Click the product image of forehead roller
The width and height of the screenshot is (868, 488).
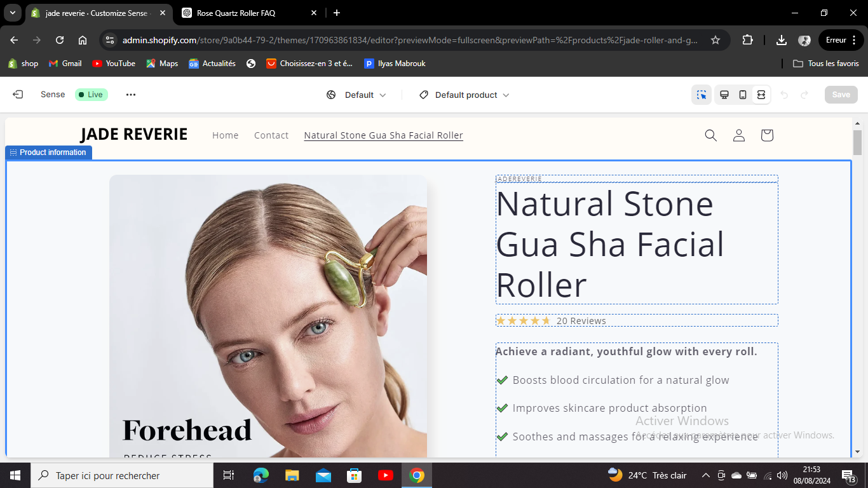(268, 316)
